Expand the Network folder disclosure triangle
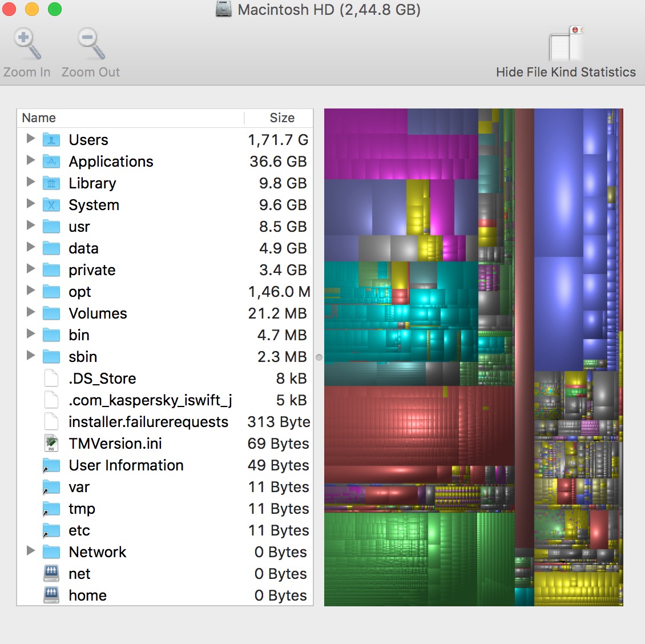Viewport: 645px width, 644px height. 31,550
